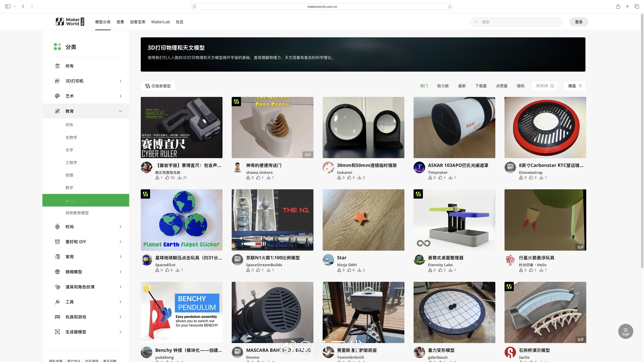This screenshot has height=362, width=644.
Task: Open the MakerLab nav tab
Action: tap(160, 22)
